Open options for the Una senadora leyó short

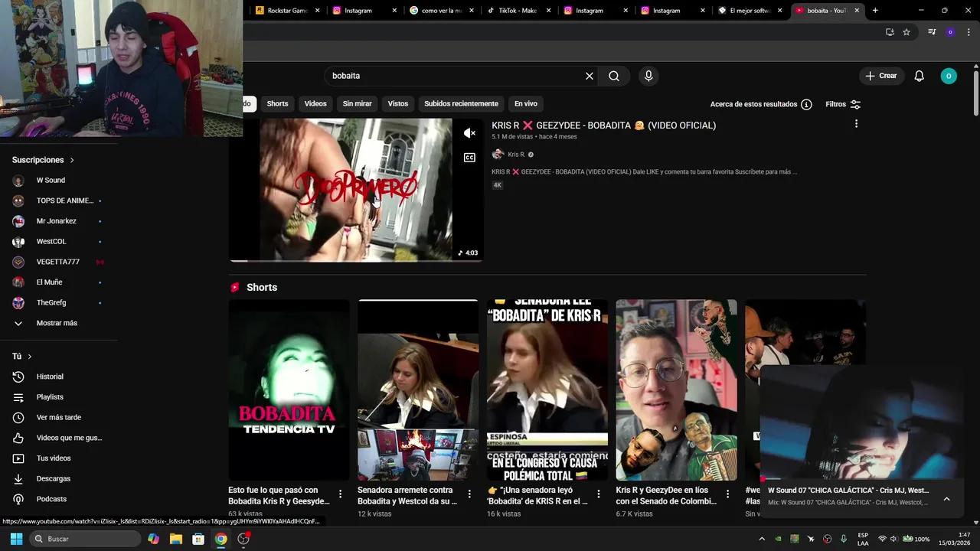coord(599,494)
